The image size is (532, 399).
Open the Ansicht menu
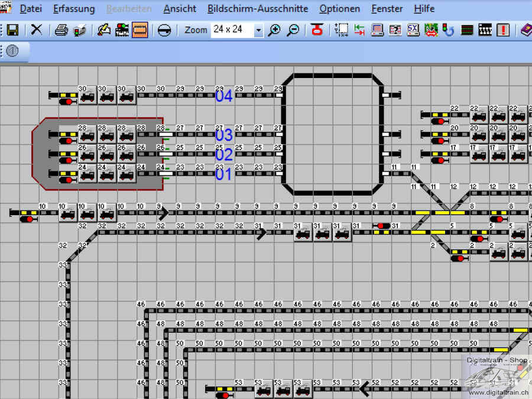coord(180,9)
